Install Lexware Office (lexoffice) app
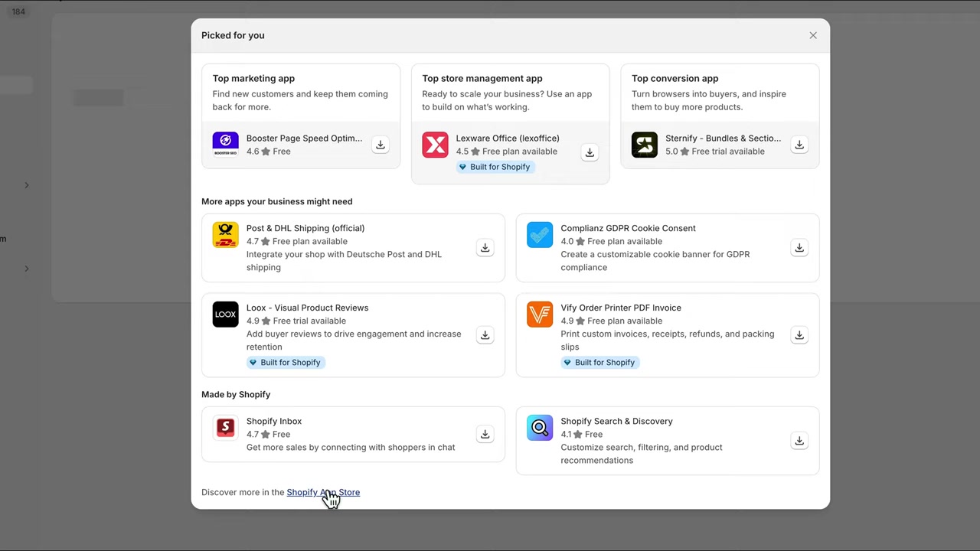980x551 pixels. click(x=590, y=152)
